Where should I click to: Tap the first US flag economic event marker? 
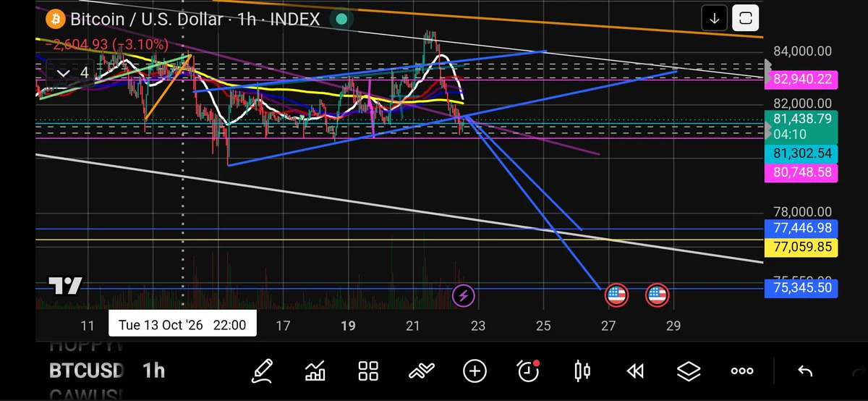pyautogui.click(x=616, y=295)
